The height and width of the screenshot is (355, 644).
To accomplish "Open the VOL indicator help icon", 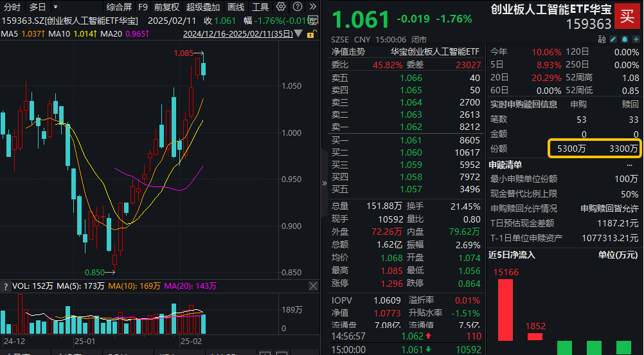I will tap(5, 286).
